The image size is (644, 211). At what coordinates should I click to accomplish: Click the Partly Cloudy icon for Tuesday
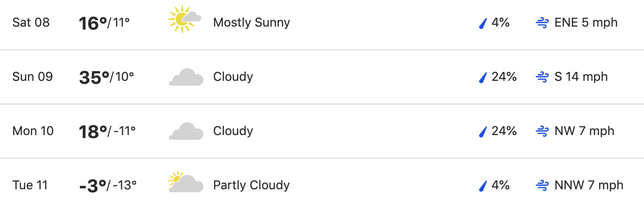click(186, 182)
